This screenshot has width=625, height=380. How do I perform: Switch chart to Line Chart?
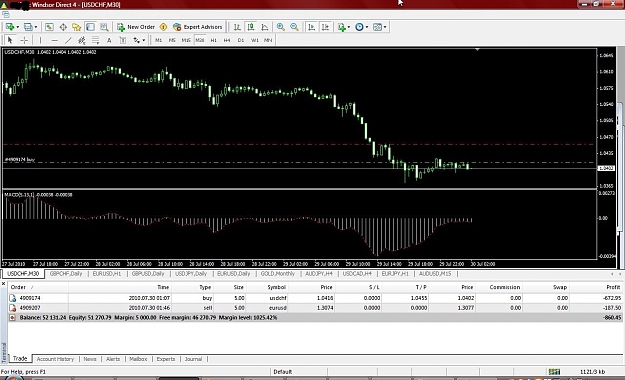point(265,27)
